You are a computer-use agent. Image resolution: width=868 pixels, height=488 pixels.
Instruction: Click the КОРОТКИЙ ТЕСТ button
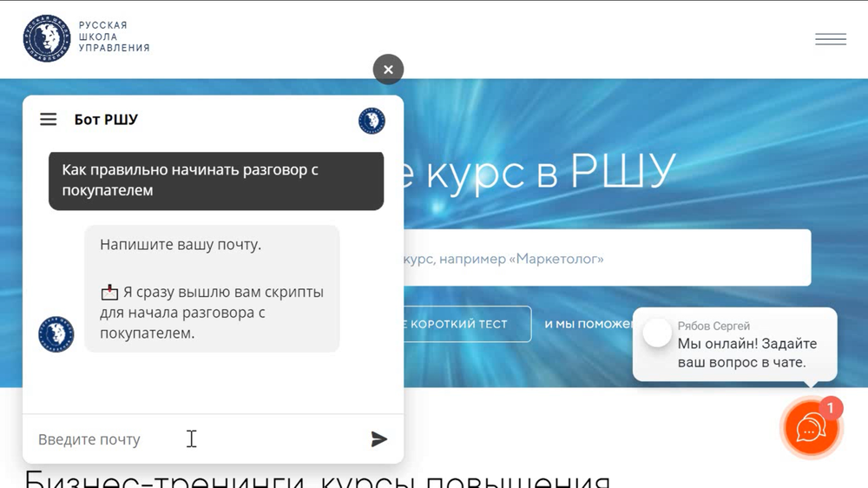pos(467,324)
